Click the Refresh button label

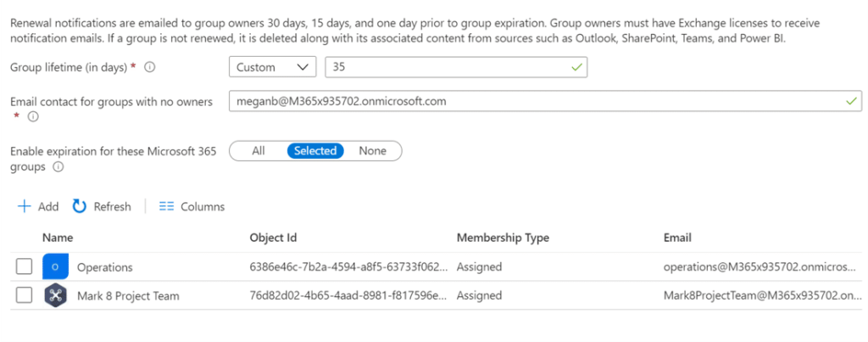(x=113, y=207)
